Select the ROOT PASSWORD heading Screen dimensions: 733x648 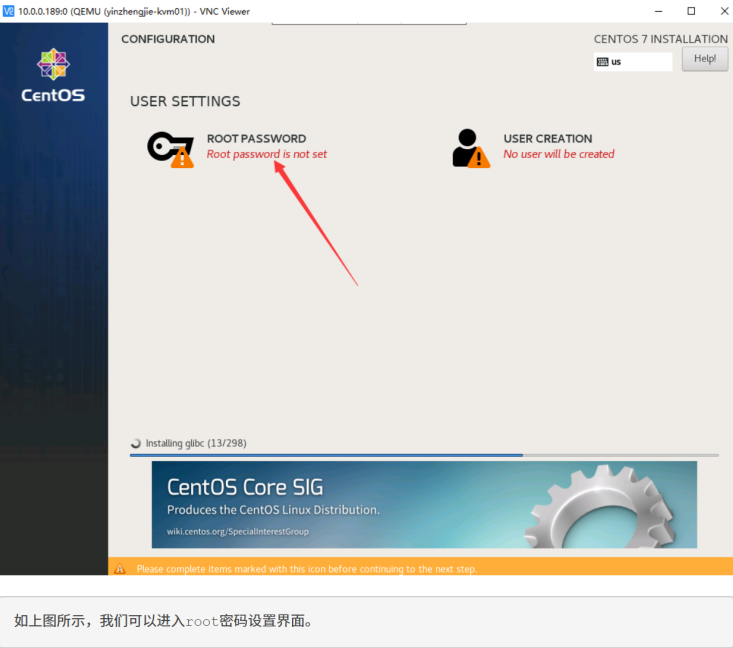tap(256, 139)
